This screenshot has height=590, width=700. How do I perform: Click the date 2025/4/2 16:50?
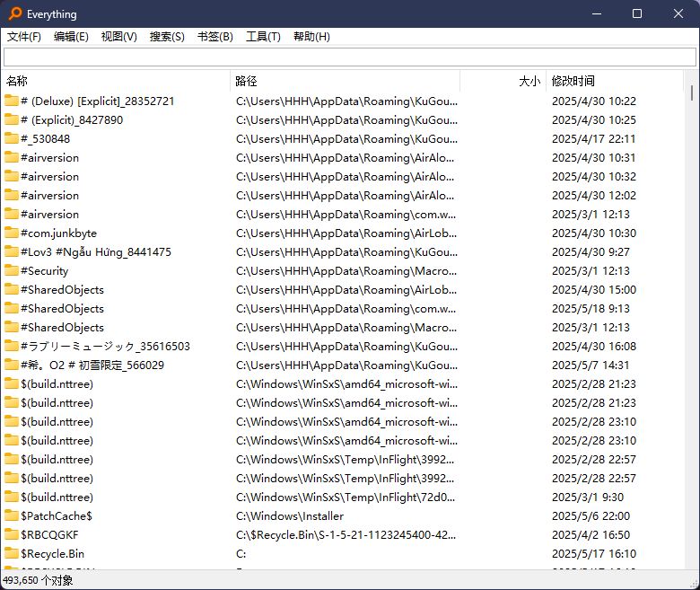(591, 535)
